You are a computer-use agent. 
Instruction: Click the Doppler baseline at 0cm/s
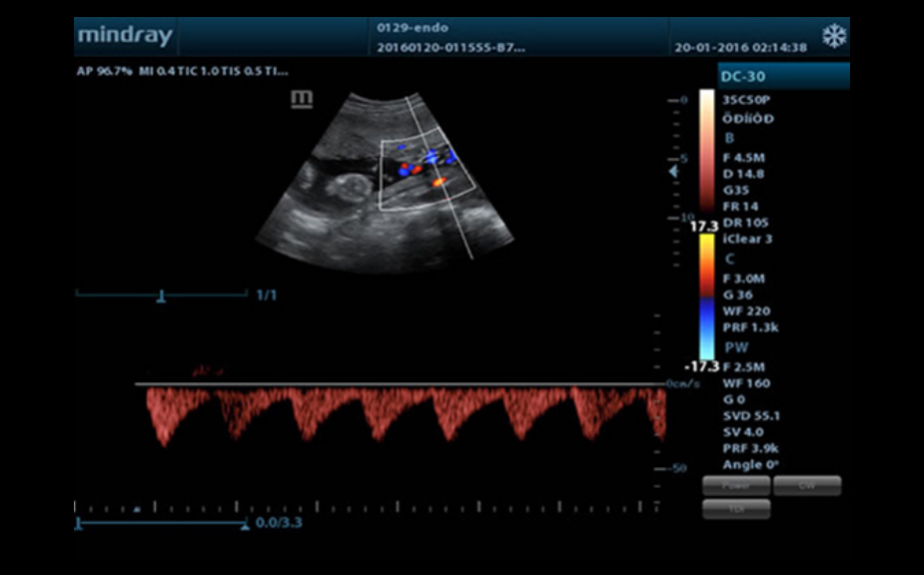(400, 384)
